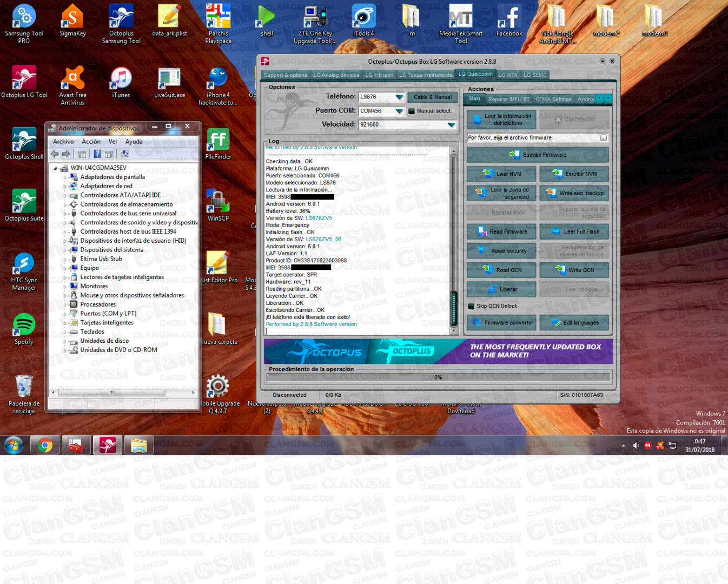Open ZTE One Key Upgrade Tool icon
Screen dimensions: 728x584
point(315,24)
